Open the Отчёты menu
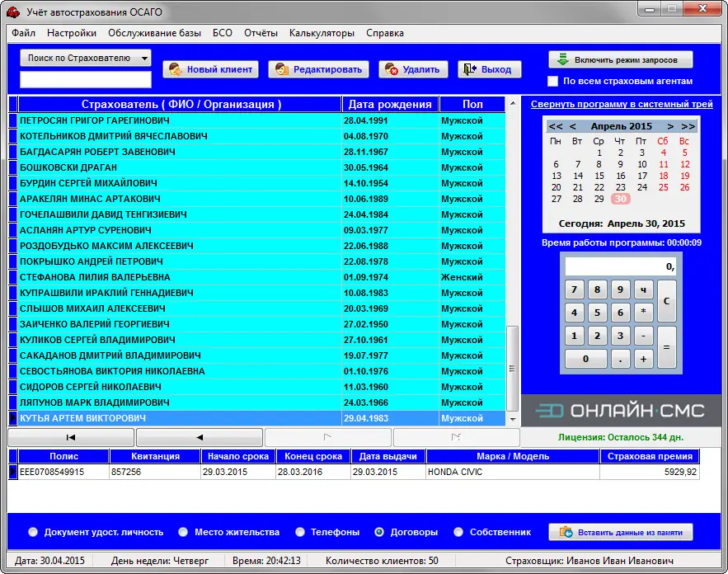 [x=261, y=33]
